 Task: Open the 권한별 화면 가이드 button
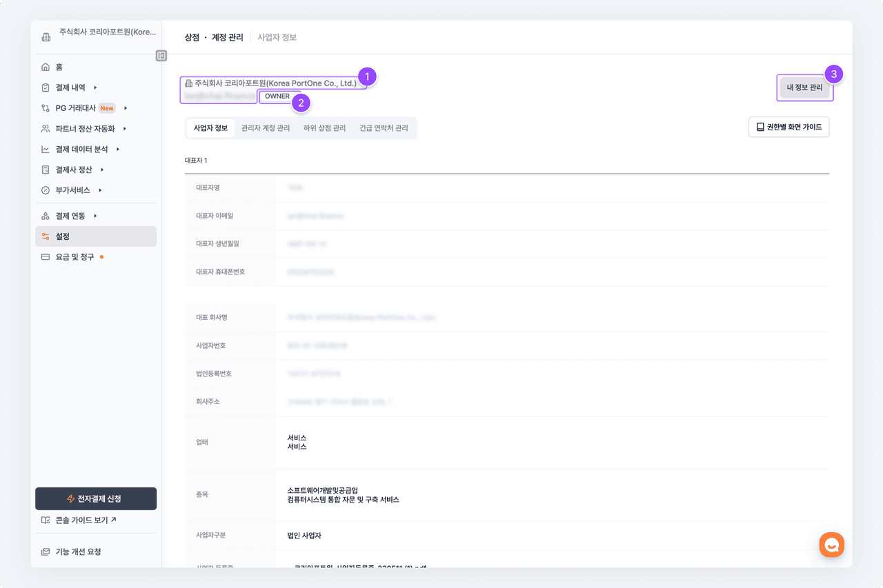point(788,128)
